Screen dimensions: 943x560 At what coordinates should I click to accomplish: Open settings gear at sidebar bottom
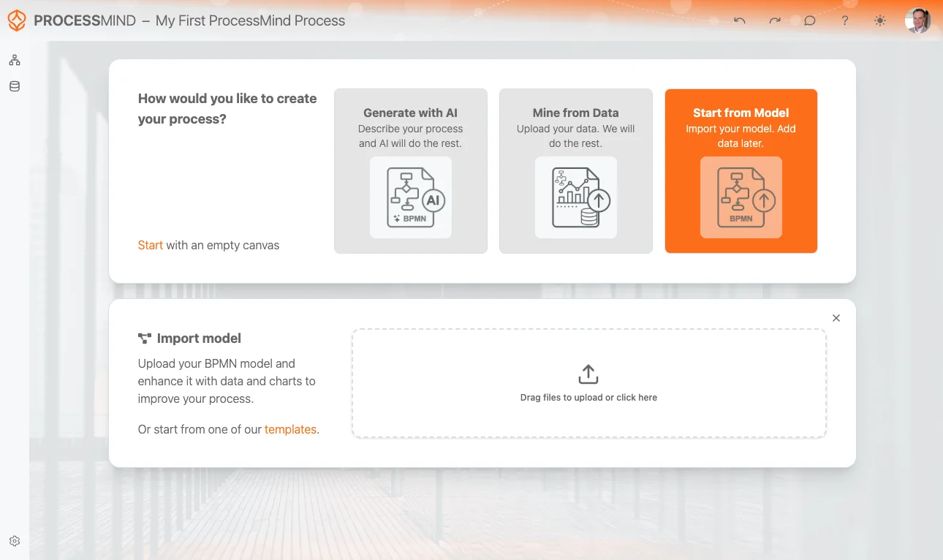[15, 541]
